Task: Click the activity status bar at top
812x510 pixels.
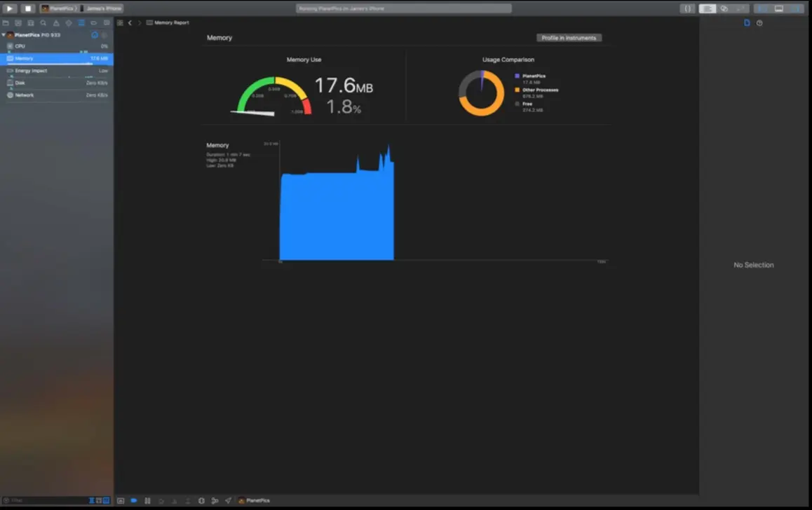Action: [403, 8]
